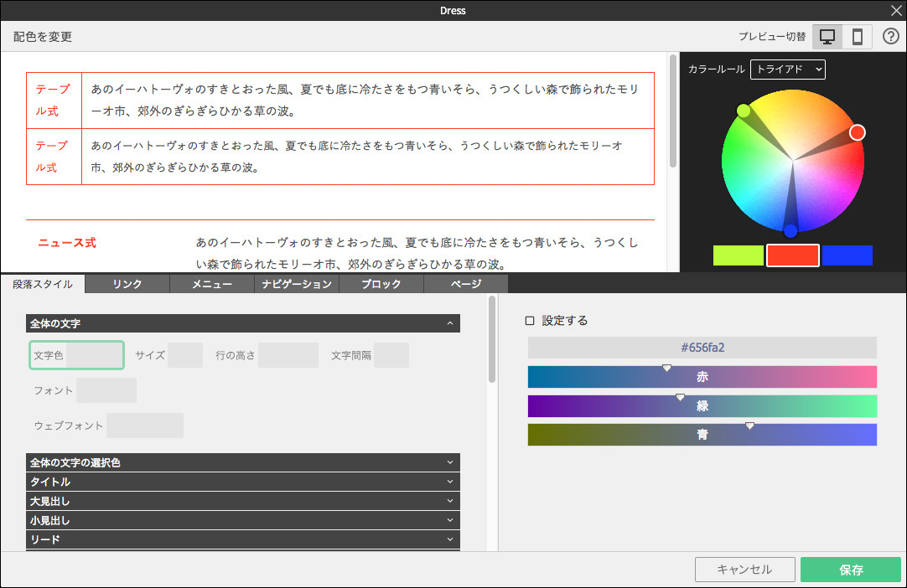
Task: Click the 配色を変更 title text
Action: pos(43,37)
